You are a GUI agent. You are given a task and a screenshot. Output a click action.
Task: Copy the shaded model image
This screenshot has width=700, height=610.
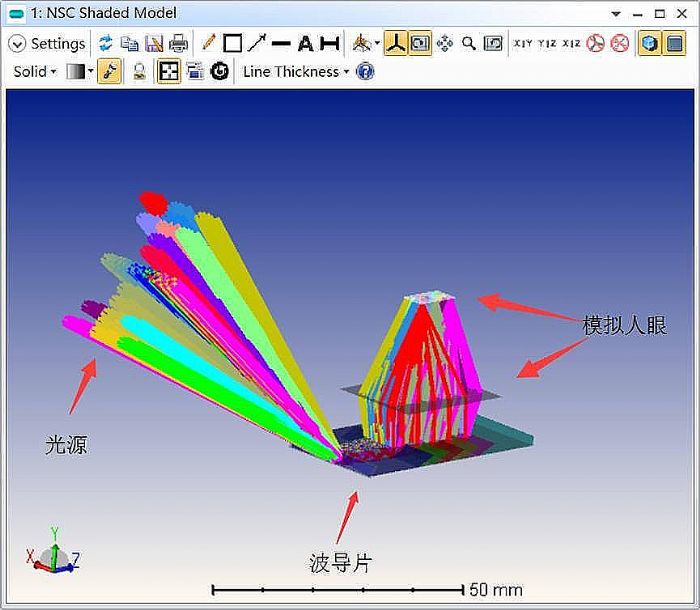(129, 43)
